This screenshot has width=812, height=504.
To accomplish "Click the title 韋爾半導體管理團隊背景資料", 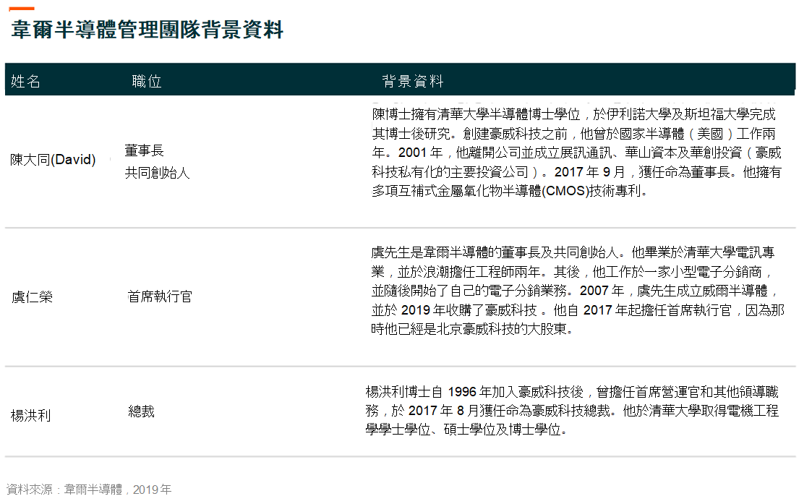I will pos(147,30).
